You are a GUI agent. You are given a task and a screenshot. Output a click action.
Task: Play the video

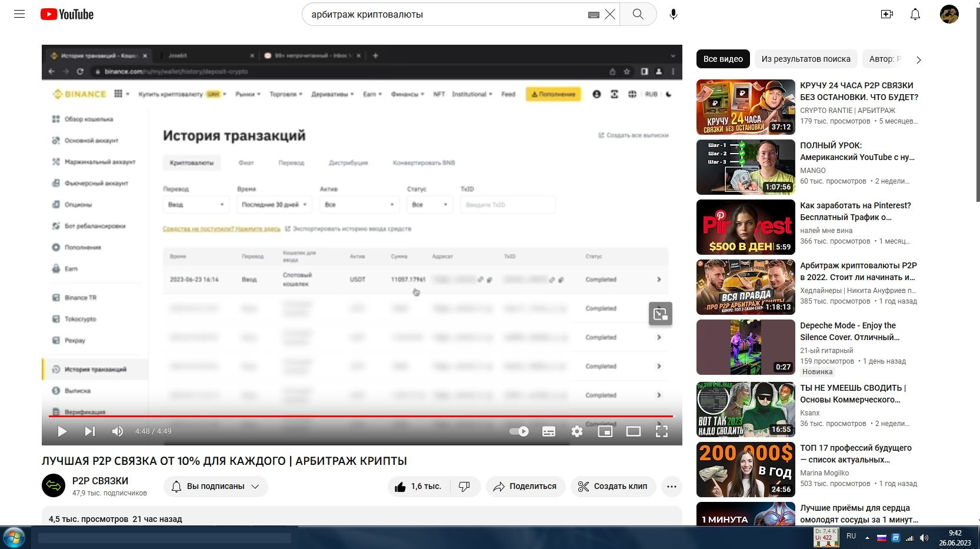click(62, 431)
